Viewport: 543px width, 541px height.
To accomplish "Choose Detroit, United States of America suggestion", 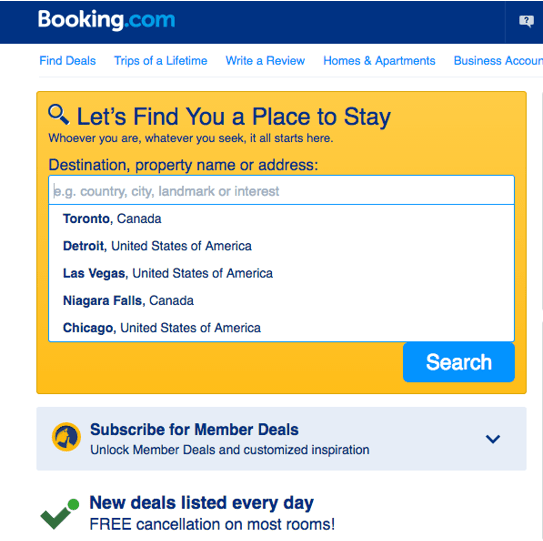I will (x=281, y=246).
